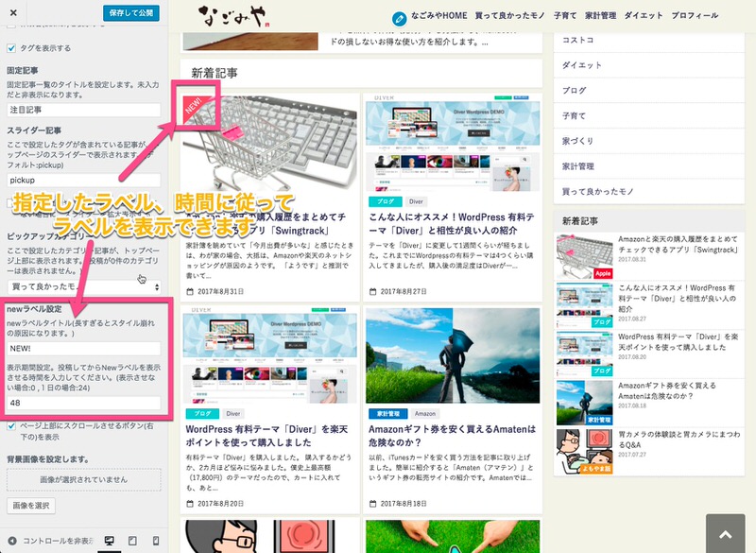This screenshot has width=756, height=553.
Task: Toggle the slider enlargement checkbox below pickup
Action: tap(11, 202)
